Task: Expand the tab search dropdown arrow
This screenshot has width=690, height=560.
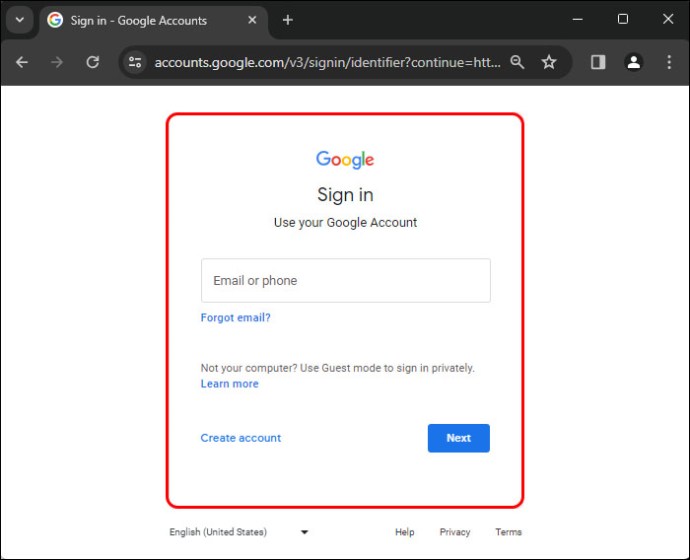Action: (20, 20)
